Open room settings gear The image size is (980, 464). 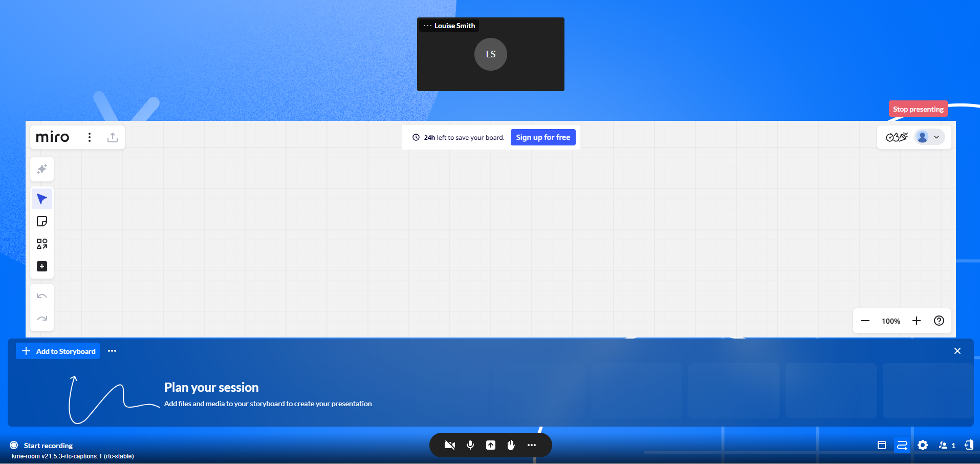(x=923, y=445)
